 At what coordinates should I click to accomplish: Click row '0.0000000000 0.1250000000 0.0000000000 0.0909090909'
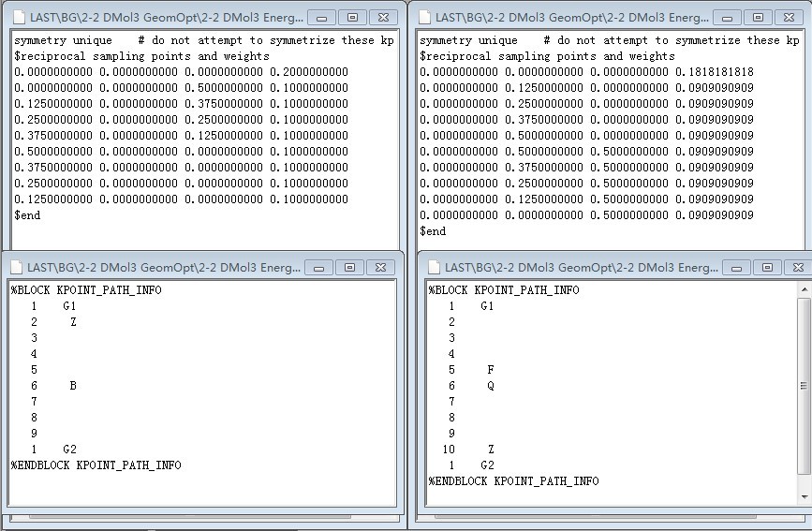click(586, 88)
